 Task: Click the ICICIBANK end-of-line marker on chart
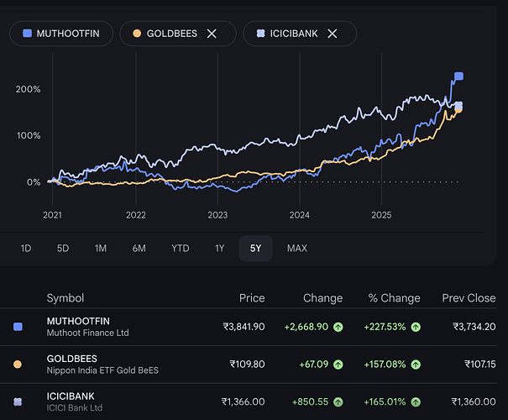coord(458,105)
